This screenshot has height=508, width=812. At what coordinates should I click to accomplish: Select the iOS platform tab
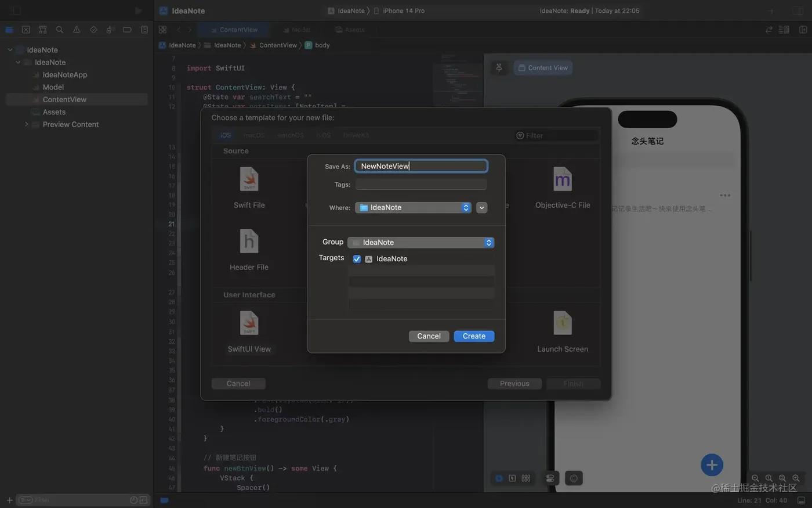coord(226,135)
